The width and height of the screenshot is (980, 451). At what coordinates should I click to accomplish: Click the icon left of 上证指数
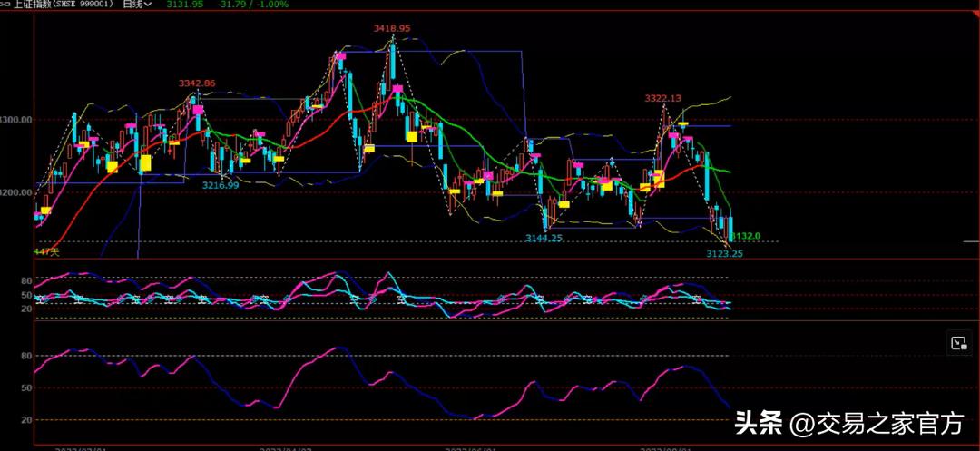5,5
